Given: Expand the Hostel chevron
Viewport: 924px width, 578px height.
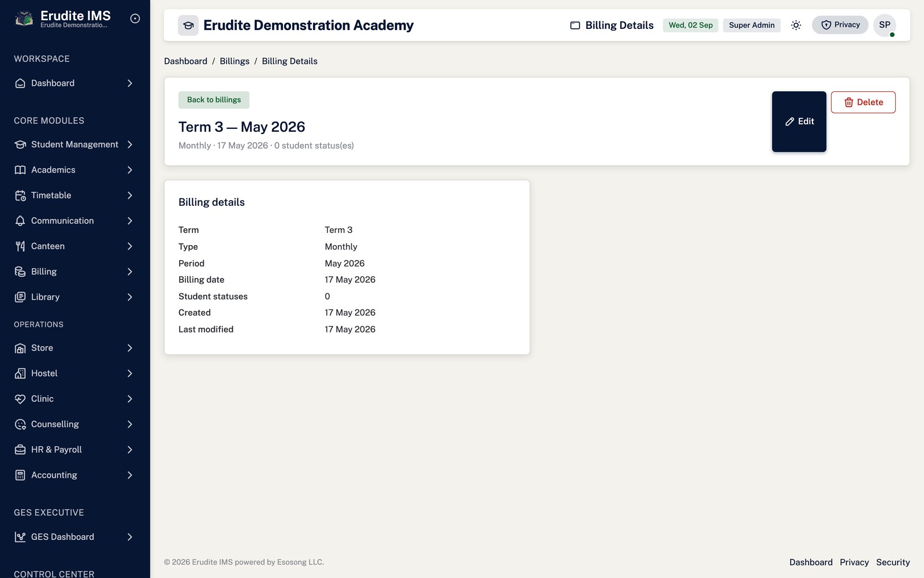Looking at the screenshot, I should point(130,373).
